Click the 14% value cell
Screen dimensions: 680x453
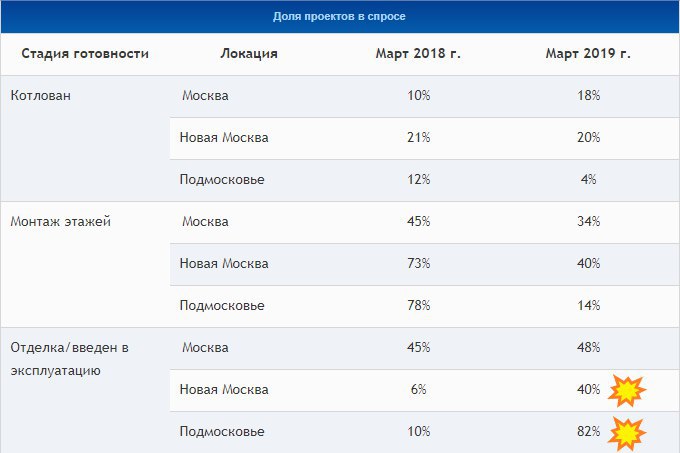click(x=588, y=305)
